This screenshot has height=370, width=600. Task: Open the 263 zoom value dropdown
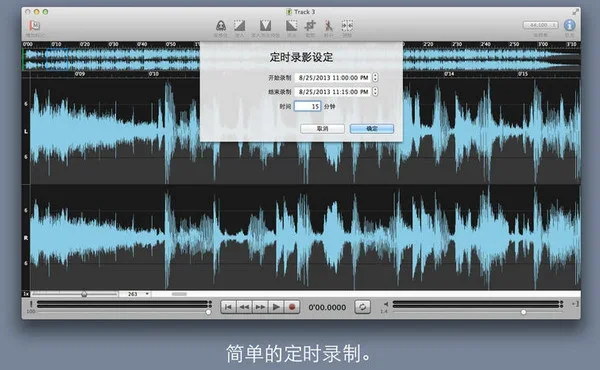click(x=135, y=294)
